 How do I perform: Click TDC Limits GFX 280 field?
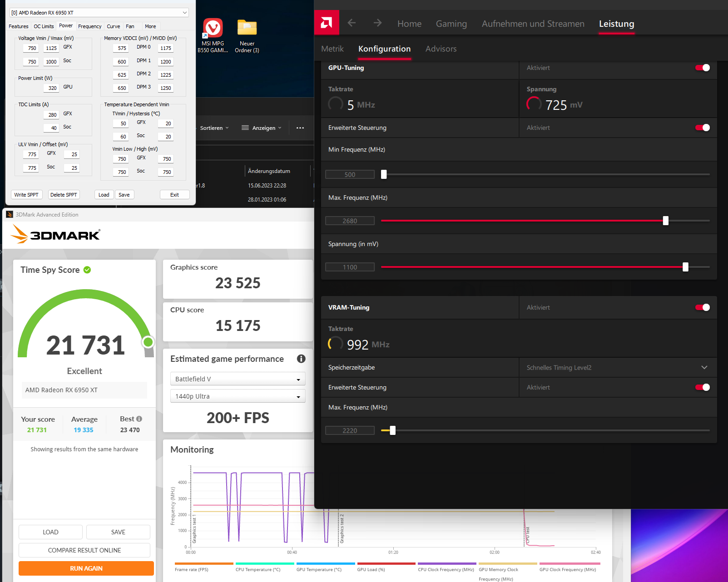[50, 115]
